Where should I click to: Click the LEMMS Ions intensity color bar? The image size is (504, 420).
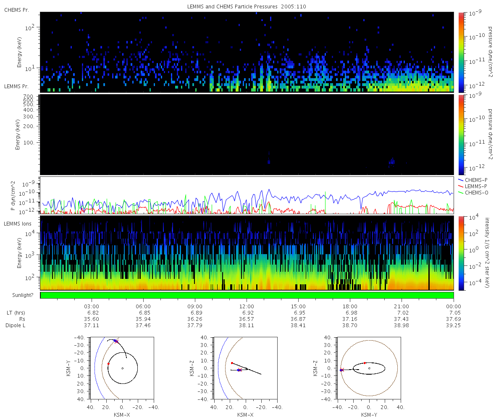pyautogui.click(x=461, y=253)
